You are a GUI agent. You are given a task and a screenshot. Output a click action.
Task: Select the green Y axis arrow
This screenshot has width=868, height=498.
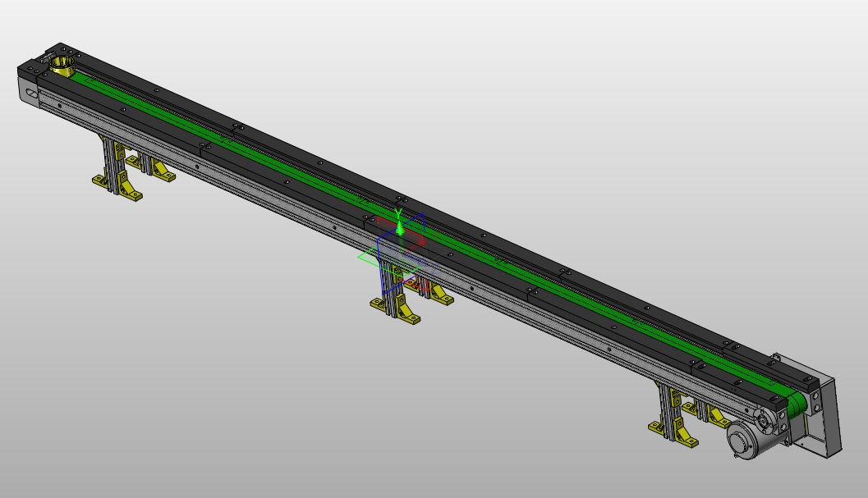point(400,228)
